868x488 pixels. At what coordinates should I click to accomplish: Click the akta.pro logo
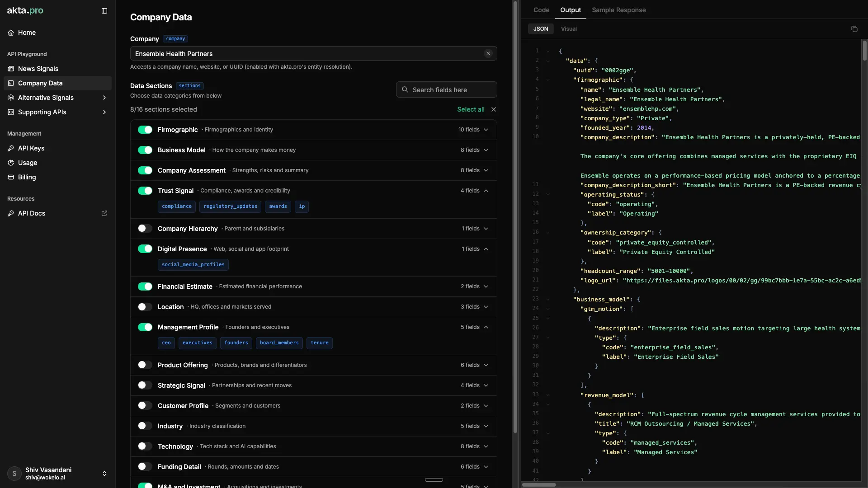pos(25,10)
